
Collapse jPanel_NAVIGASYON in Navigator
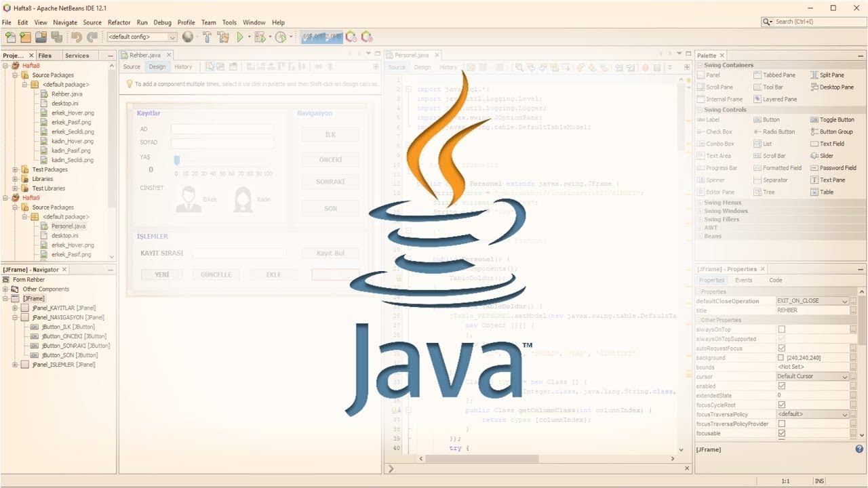click(x=15, y=317)
